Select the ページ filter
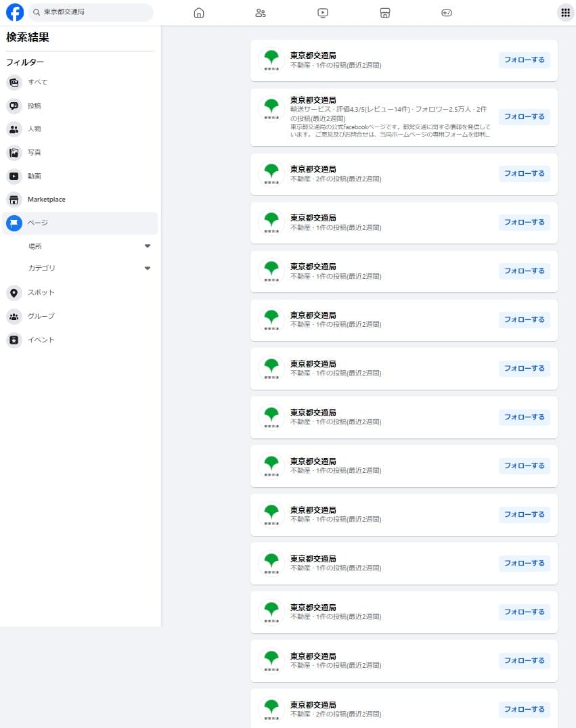 (80, 223)
